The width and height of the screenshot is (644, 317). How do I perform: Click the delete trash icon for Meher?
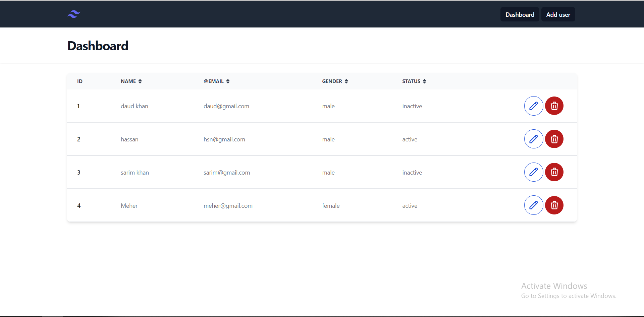coord(554,205)
